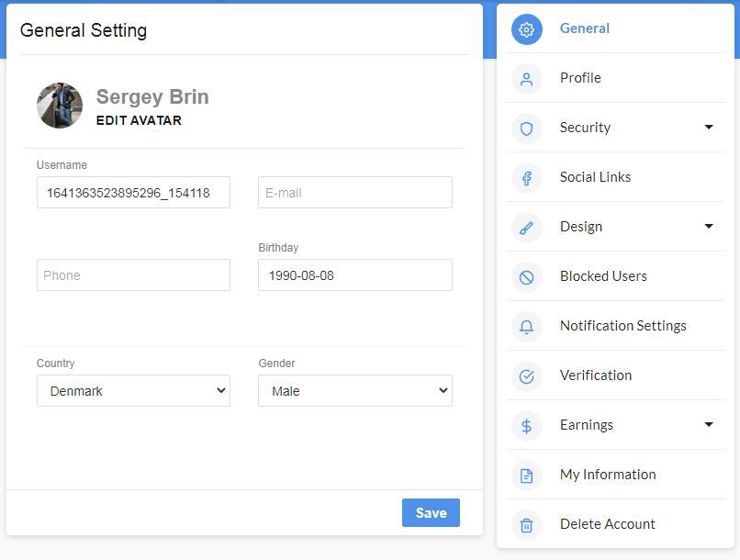Click the Design paintbrush icon

coord(526,228)
